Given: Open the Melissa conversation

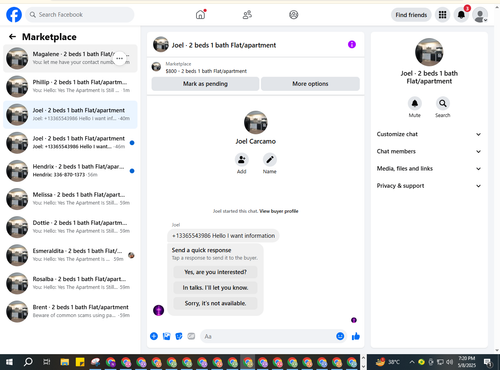Looking at the screenshot, I should tap(70, 199).
